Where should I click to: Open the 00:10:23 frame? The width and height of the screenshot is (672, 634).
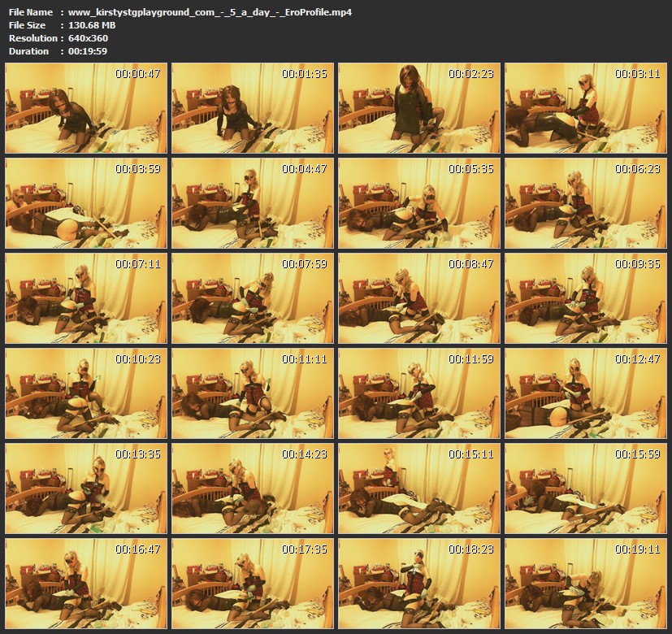(x=86, y=393)
